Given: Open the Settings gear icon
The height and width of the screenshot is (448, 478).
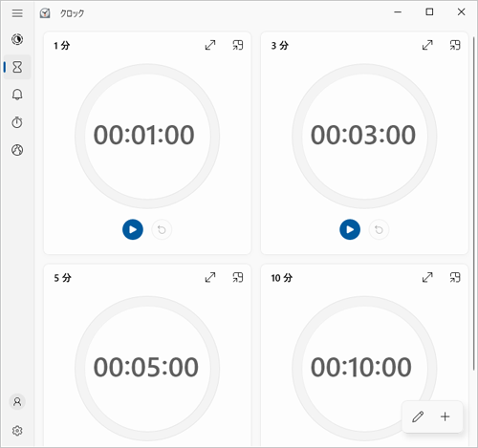Looking at the screenshot, I should (17, 431).
